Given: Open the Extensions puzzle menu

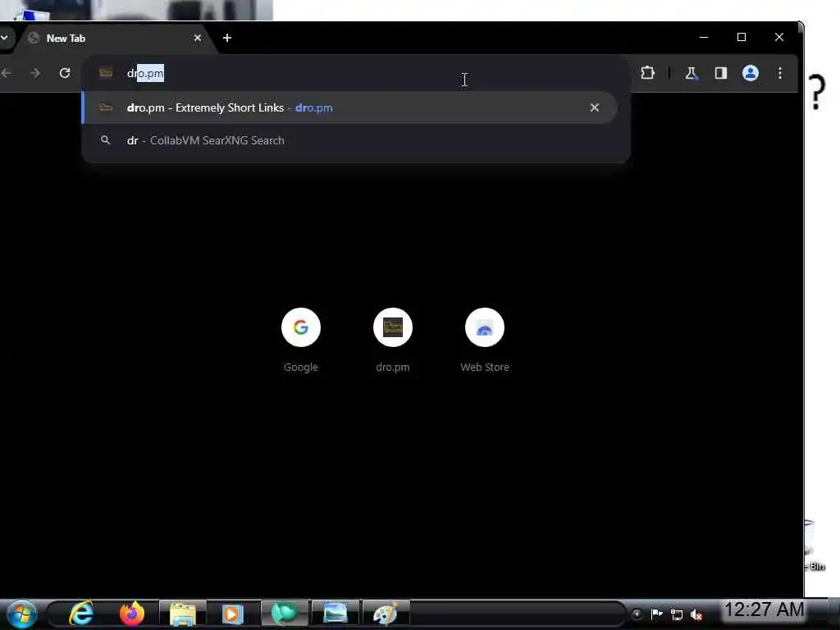Looking at the screenshot, I should [647, 73].
